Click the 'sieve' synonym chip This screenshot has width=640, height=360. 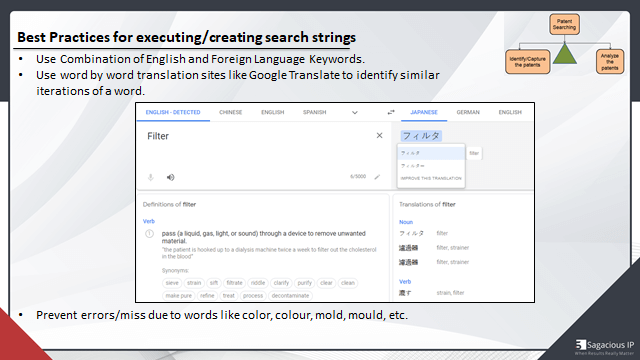172,283
